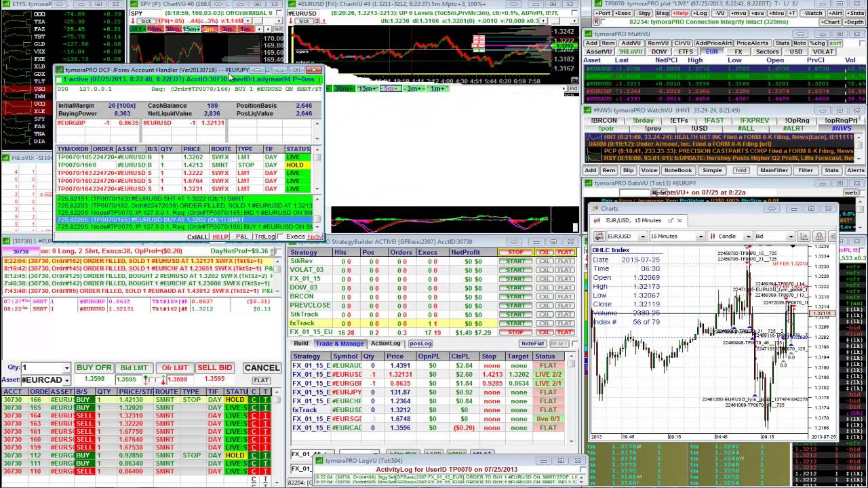Image resolution: width=868 pixels, height=488 pixels.
Task: Open the red +Help toolbar button
Action: (682, 13)
